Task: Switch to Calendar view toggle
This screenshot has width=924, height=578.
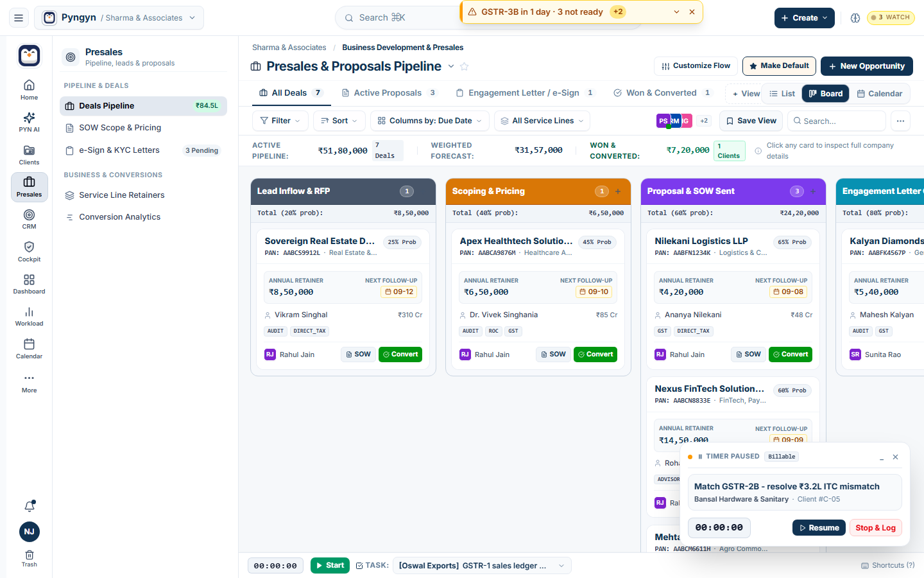Action: tap(880, 94)
